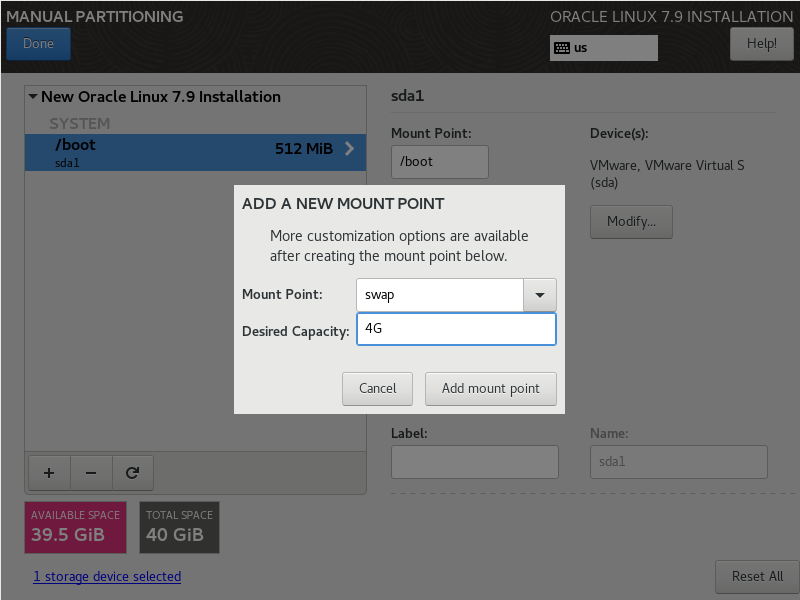Click ADD A NEW MOUNT POINT title
The image size is (800, 600).
(x=343, y=204)
